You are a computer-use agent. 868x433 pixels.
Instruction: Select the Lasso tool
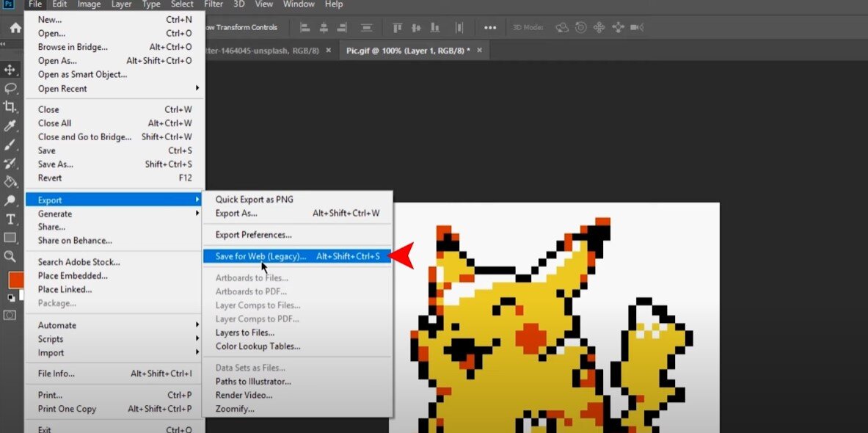point(10,88)
